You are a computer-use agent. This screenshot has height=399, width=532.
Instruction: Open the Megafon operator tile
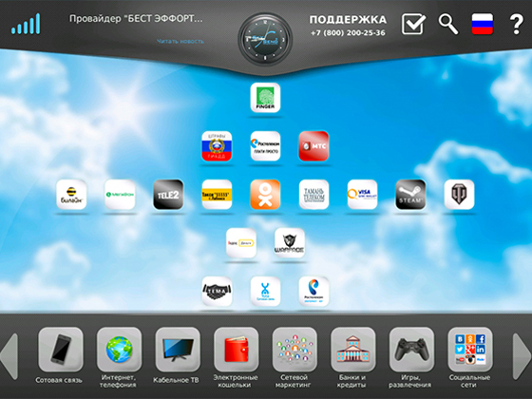[x=120, y=195]
